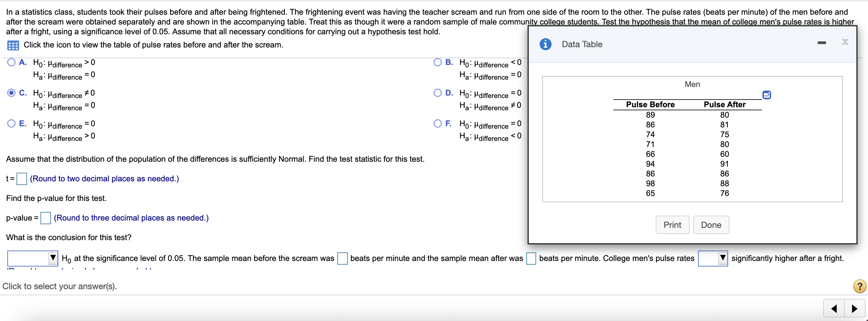Click the sample mean before scream input box
The image size is (868, 321).
342,259
